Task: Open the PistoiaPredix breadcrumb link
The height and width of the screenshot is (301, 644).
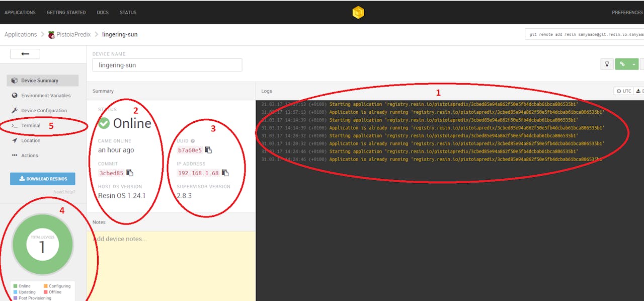Action: [x=73, y=34]
